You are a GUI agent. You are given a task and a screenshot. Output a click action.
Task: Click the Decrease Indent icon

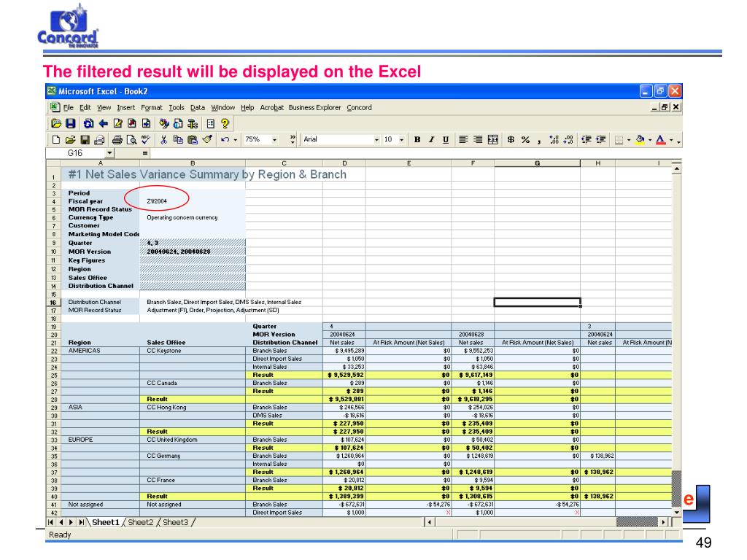pos(587,139)
